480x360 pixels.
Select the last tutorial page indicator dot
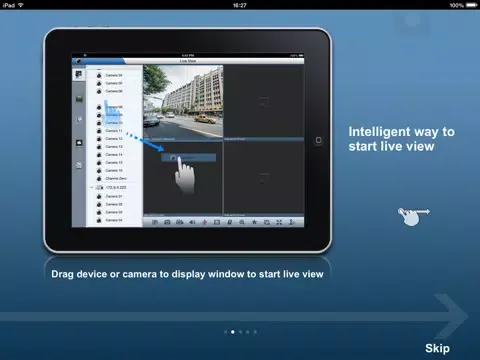[255, 332]
